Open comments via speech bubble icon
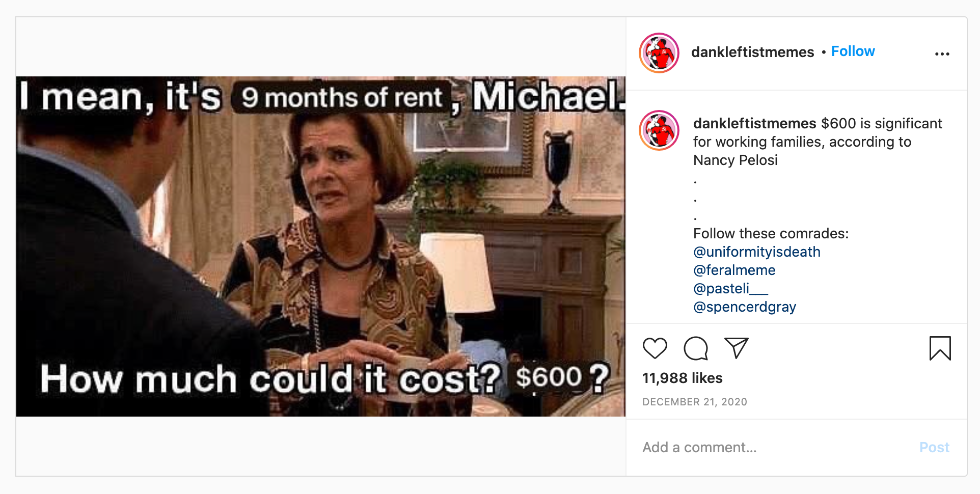This screenshot has width=980, height=494. [696, 348]
